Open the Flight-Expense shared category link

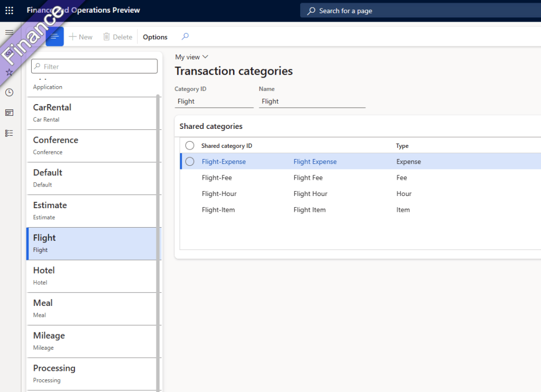[223, 162]
